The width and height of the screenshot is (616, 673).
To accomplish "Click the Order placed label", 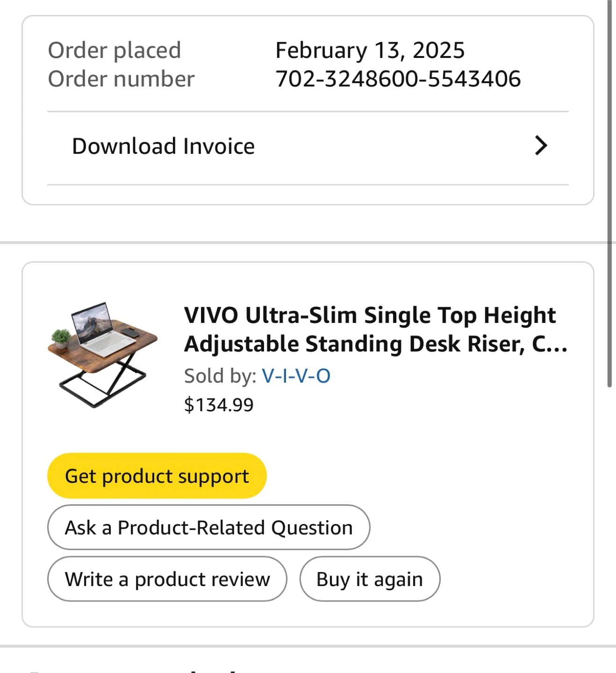I will (115, 50).
